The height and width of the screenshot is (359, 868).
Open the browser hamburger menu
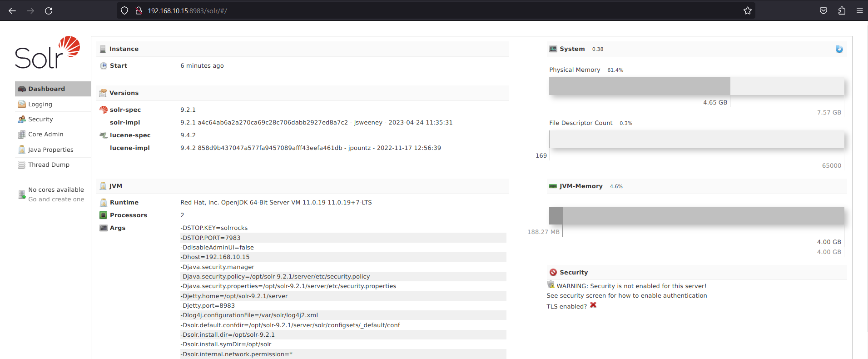pos(860,10)
